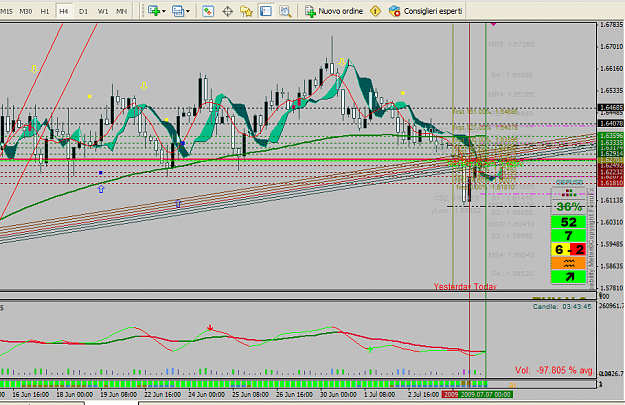Click the green 52 indicator box
The image size is (625, 405).
click(568, 222)
